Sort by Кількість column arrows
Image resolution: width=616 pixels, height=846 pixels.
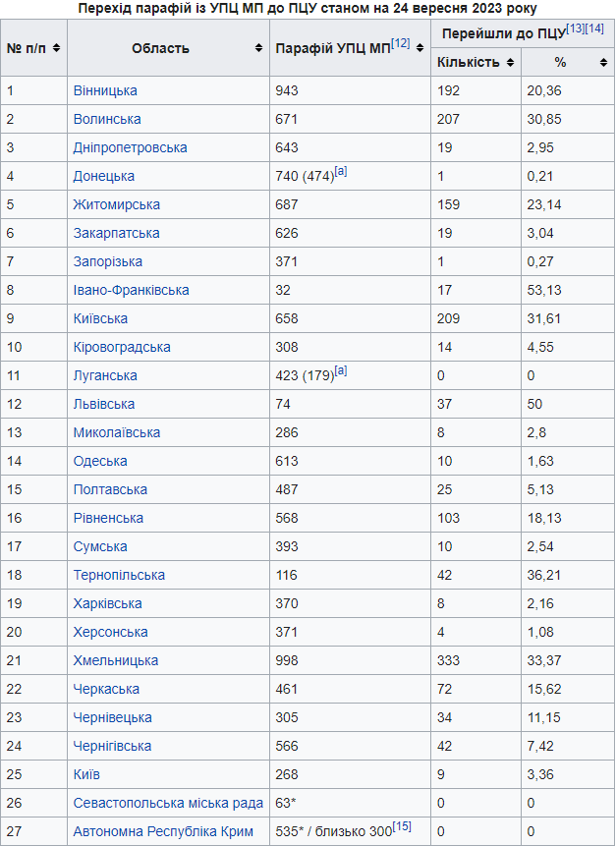pos(510,63)
